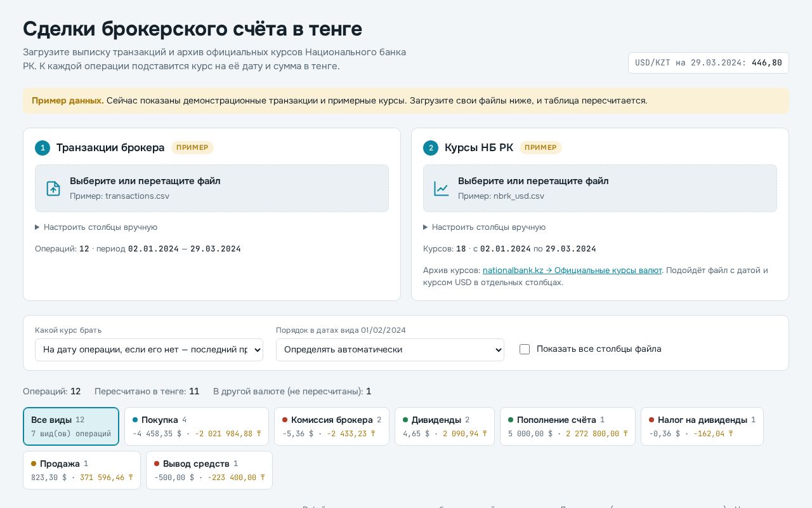Filter operations by 'Вывод средств'
The image size is (812, 508).
click(x=209, y=471)
